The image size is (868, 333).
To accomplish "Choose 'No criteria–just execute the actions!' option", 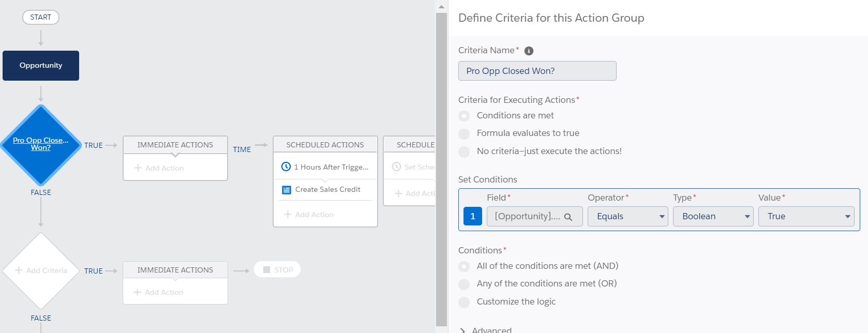I will [465, 152].
